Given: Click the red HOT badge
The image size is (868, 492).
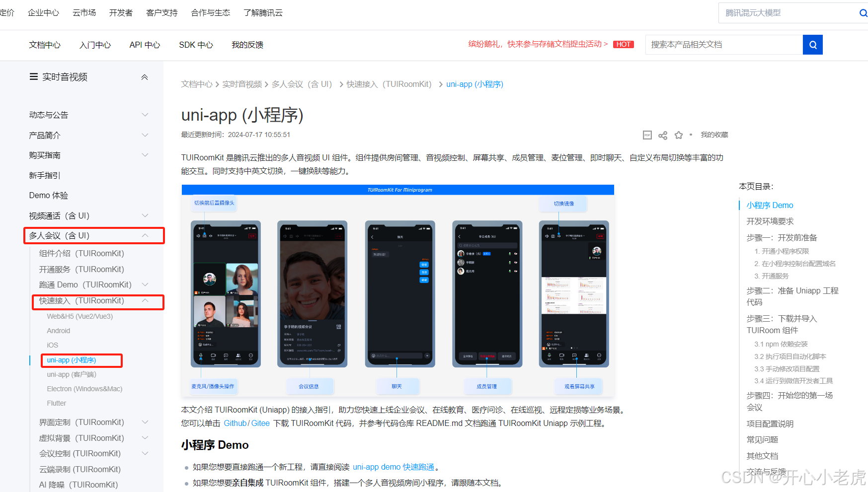Looking at the screenshot, I should pos(624,44).
